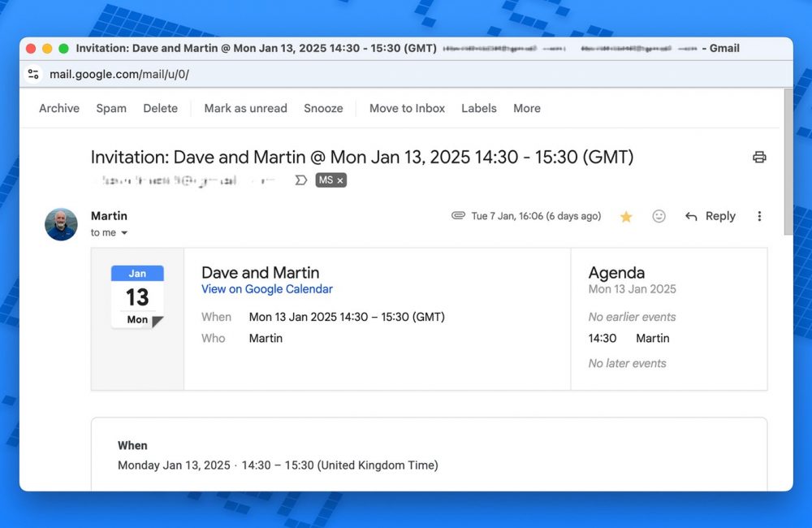Image resolution: width=812 pixels, height=528 pixels.
Task: Click the attachment paperclip icon
Action: click(459, 216)
